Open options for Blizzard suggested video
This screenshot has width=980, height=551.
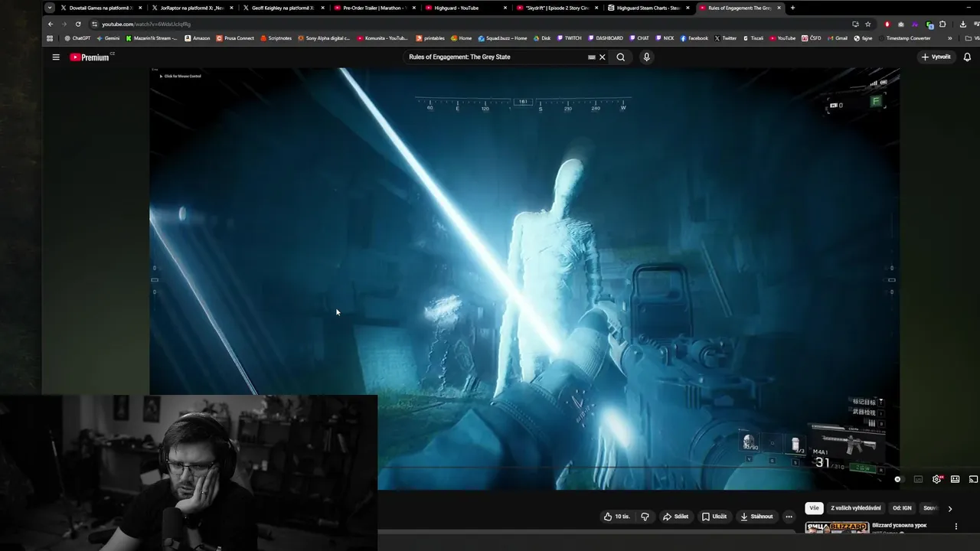pos(955,527)
